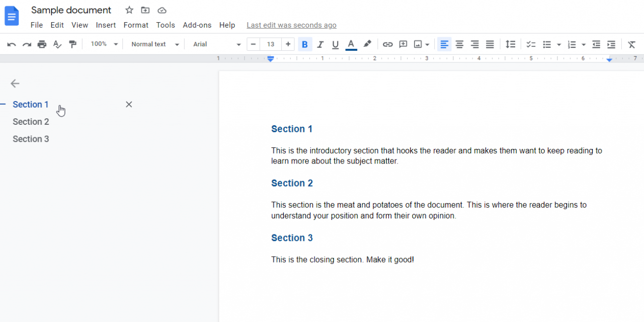Clear formatting with the toolbar icon
Image resolution: width=644 pixels, height=322 pixels.
tap(631, 44)
